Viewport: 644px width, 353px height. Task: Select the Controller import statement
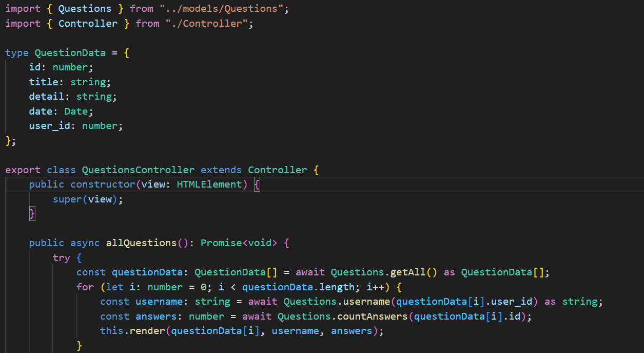(x=128, y=23)
